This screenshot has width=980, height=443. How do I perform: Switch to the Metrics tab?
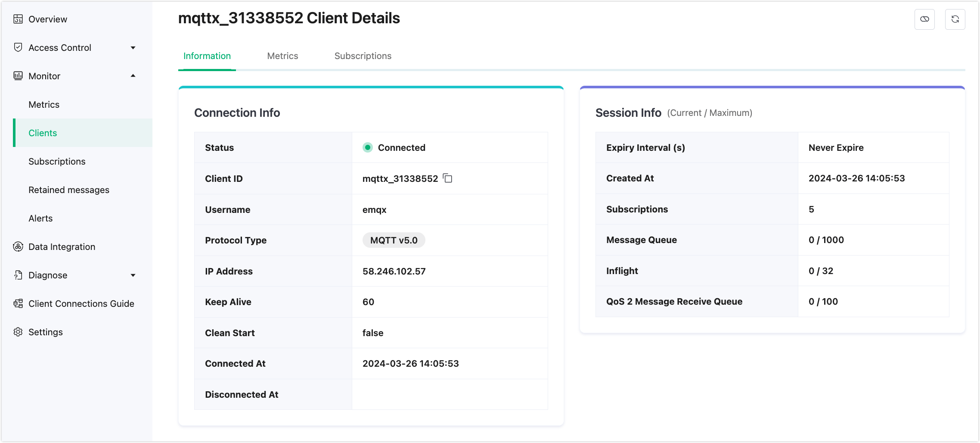[x=282, y=56]
